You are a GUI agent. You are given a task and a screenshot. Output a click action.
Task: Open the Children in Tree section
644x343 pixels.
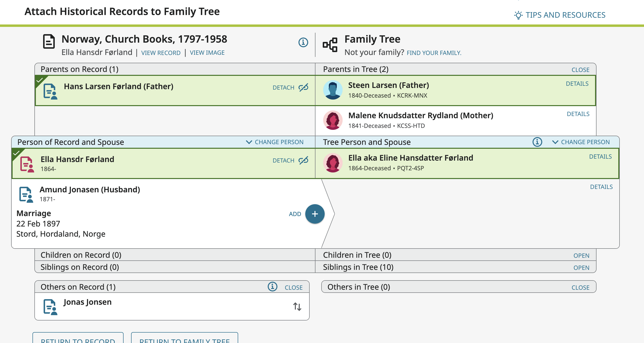pos(581,256)
